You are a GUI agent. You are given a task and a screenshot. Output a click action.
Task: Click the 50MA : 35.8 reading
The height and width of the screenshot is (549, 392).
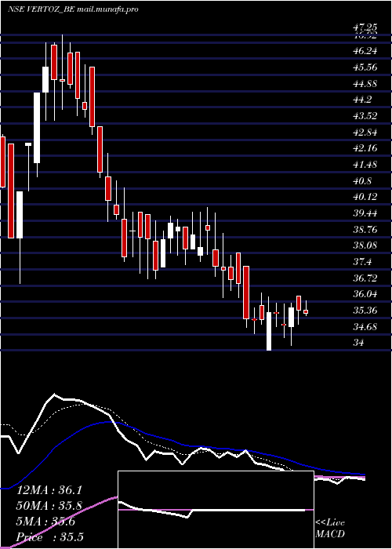pos(49,506)
